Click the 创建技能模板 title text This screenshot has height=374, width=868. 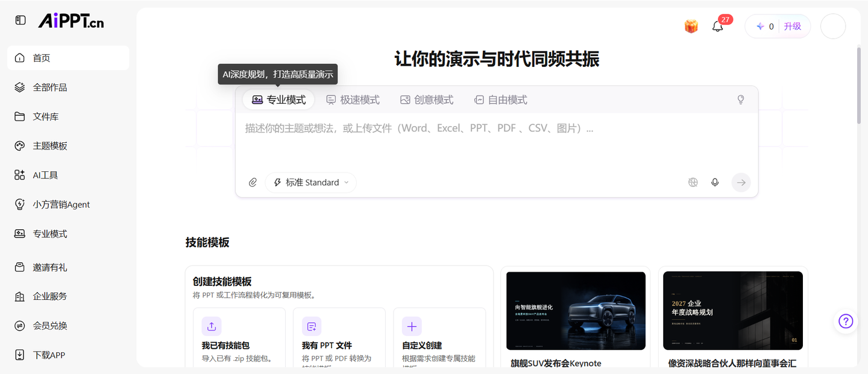point(222,282)
